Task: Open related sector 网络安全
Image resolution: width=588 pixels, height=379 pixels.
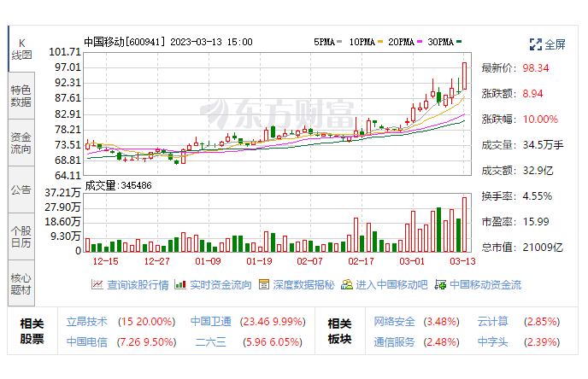Action: [394, 321]
